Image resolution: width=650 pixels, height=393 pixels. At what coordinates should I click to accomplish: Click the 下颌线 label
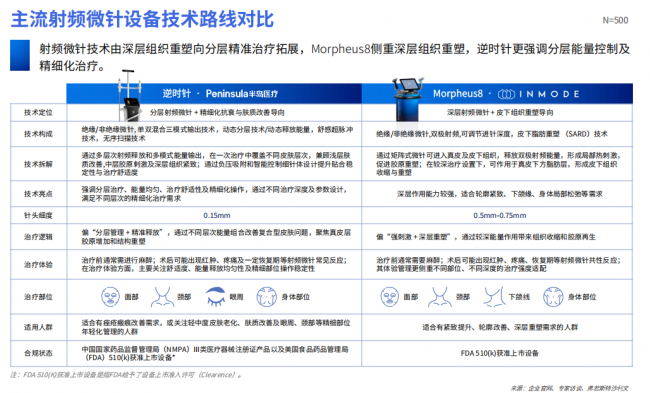point(519,297)
